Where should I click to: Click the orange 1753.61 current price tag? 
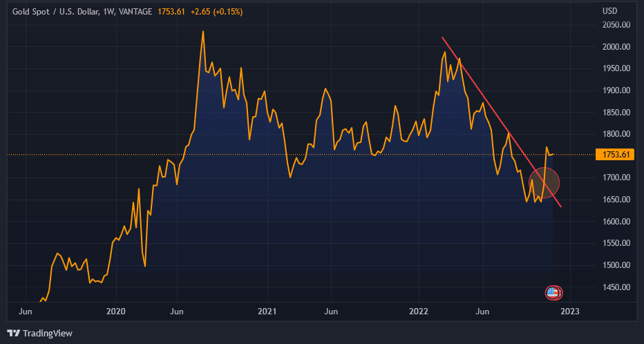click(x=614, y=154)
